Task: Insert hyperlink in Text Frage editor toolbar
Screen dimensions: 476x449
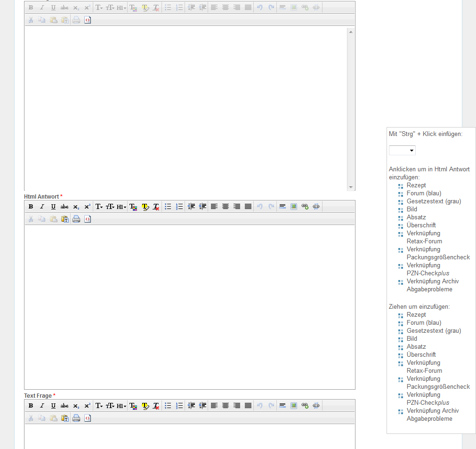Action: 305,406
